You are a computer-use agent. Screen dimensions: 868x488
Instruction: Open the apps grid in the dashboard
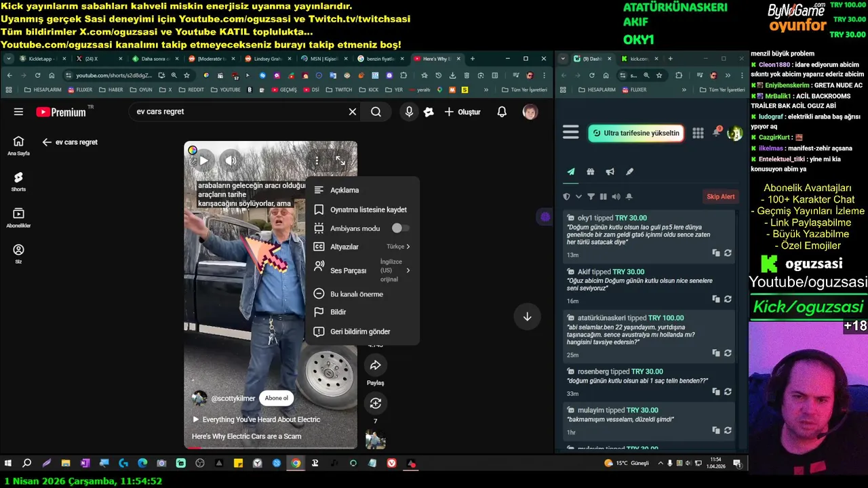(x=698, y=133)
